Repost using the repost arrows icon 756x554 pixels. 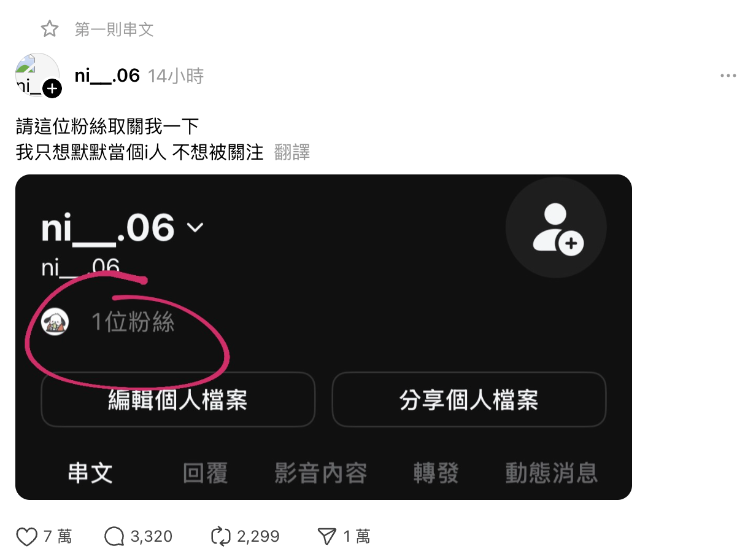[220, 537]
